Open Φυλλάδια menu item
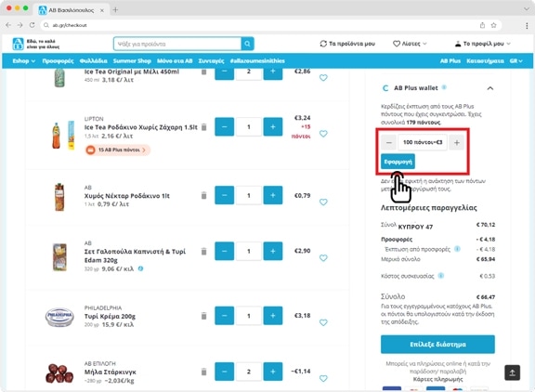 pyautogui.click(x=93, y=60)
